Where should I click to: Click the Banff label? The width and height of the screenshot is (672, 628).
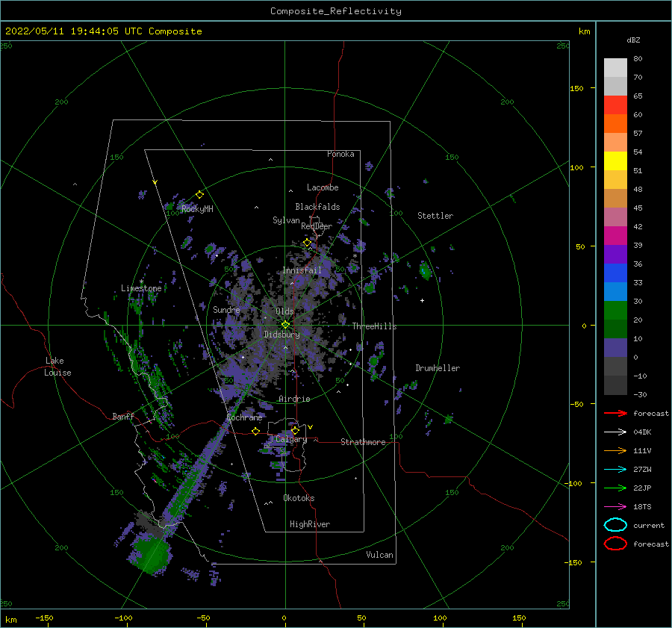click(x=123, y=416)
